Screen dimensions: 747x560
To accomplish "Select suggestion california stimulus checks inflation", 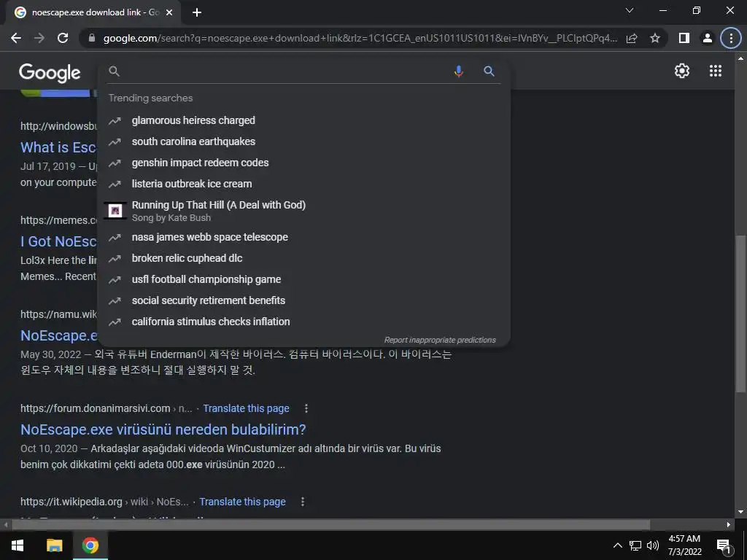I will 303,322.
